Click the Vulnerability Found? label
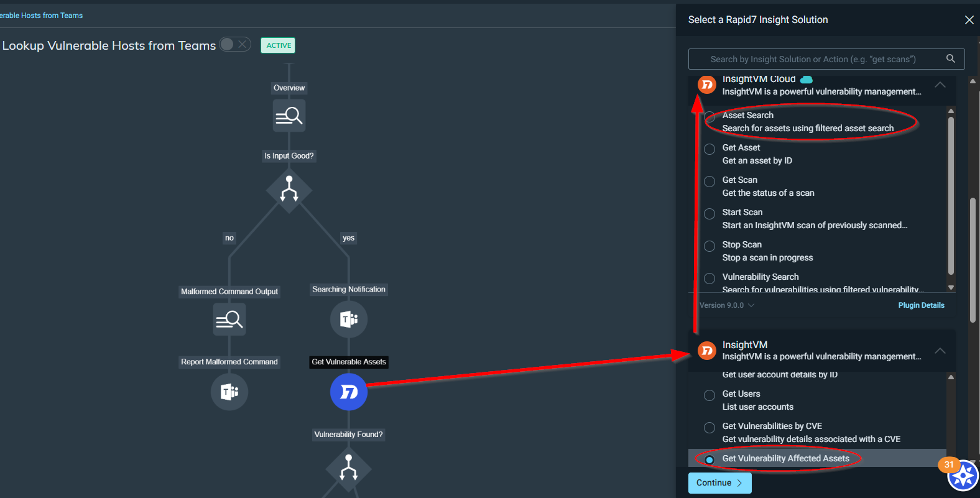Image resolution: width=980 pixels, height=498 pixels. pos(349,435)
